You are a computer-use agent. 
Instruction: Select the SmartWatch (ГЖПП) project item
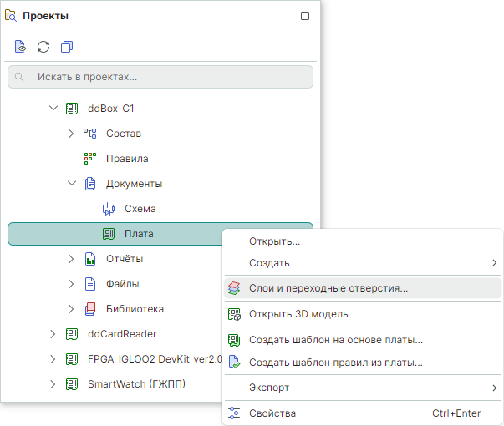(136, 384)
